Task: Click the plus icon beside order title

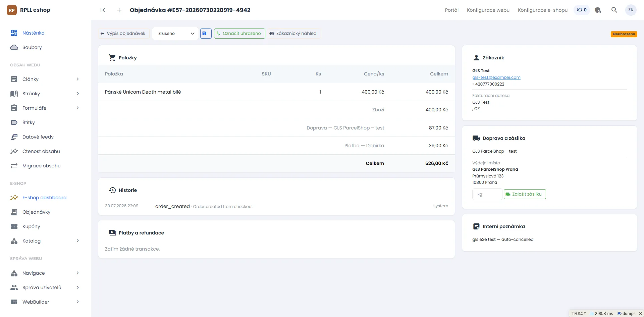Action: [x=119, y=10]
